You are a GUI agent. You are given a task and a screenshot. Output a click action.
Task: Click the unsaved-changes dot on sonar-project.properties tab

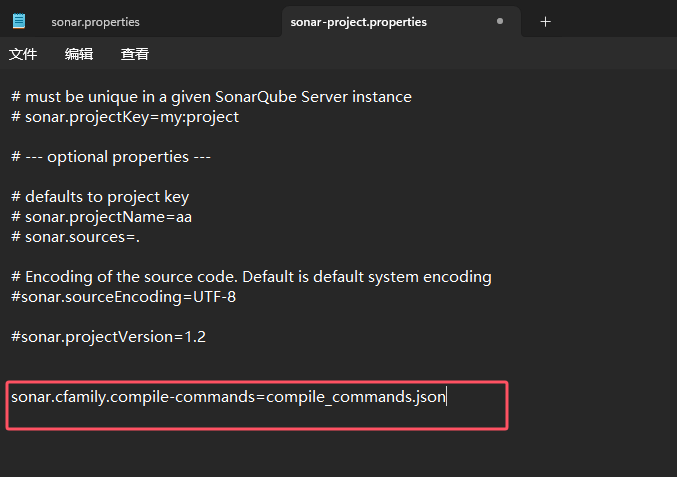coord(500,21)
